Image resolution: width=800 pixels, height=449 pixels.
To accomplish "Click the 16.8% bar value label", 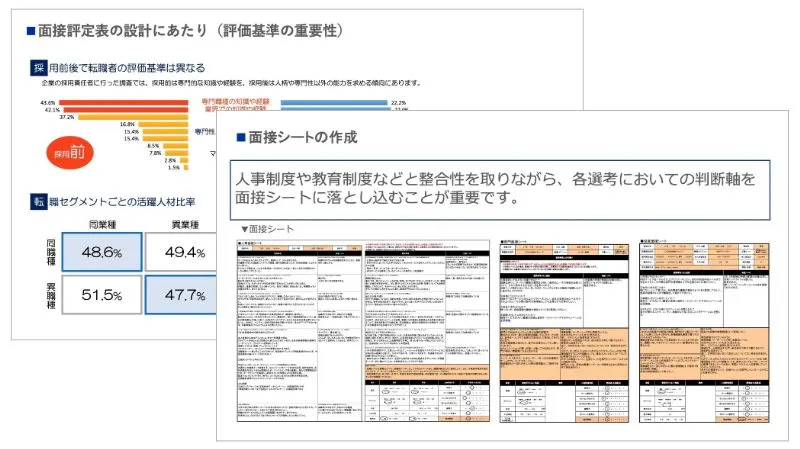I will 128,124.
